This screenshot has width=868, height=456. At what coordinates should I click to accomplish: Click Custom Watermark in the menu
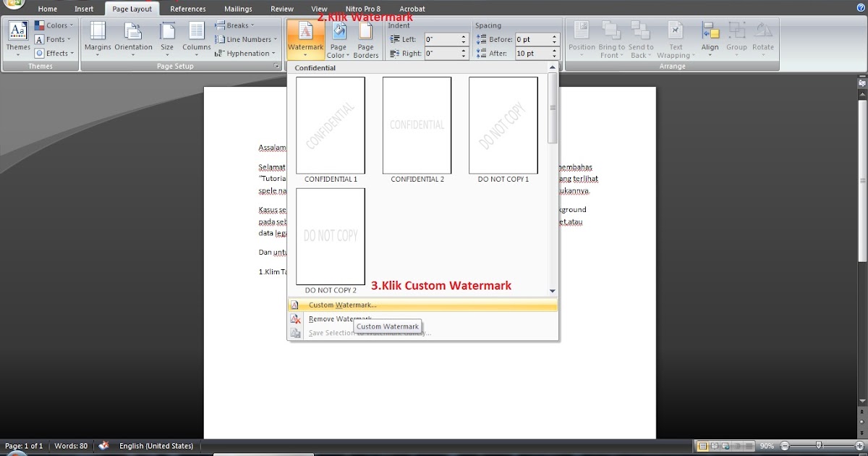[342, 305]
